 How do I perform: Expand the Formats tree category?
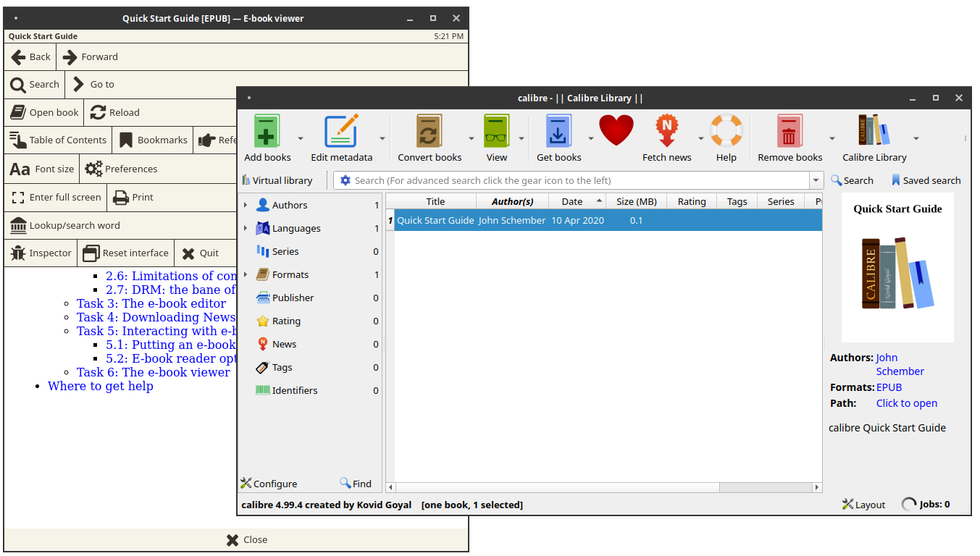click(x=246, y=275)
